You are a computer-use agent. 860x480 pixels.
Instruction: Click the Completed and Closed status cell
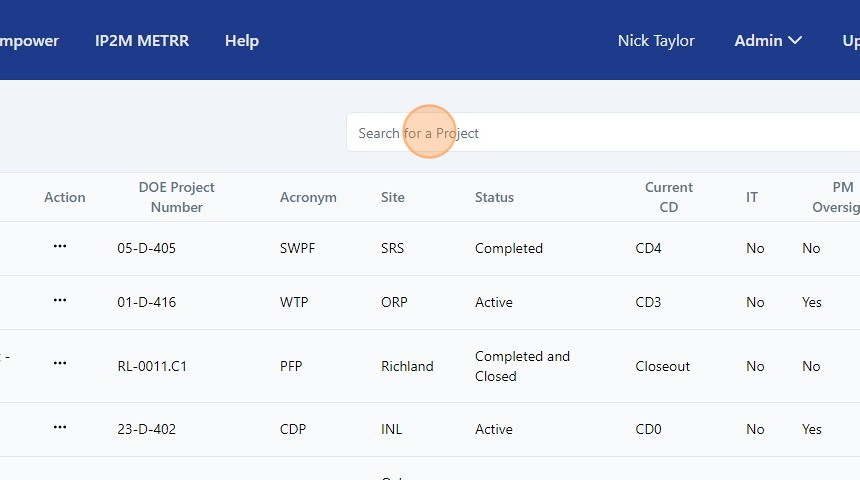coord(522,366)
